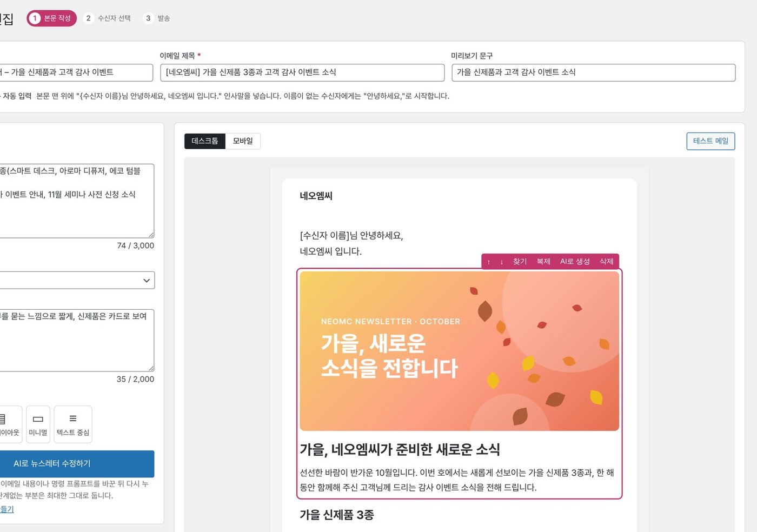Click 찾기 in block toolbar
Image resolution: width=757 pixels, height=532 pixels.
520,262
